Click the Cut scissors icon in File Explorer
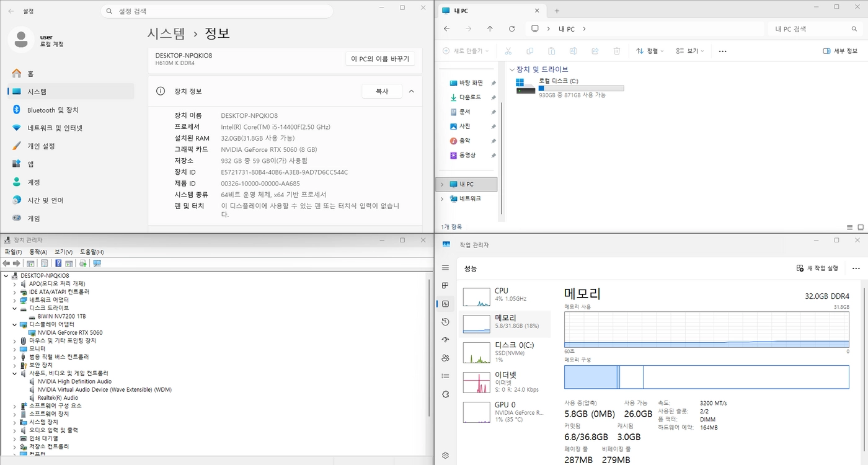This screenshot has height=465, width=868. pyautogui.click(x=508, y=51)
